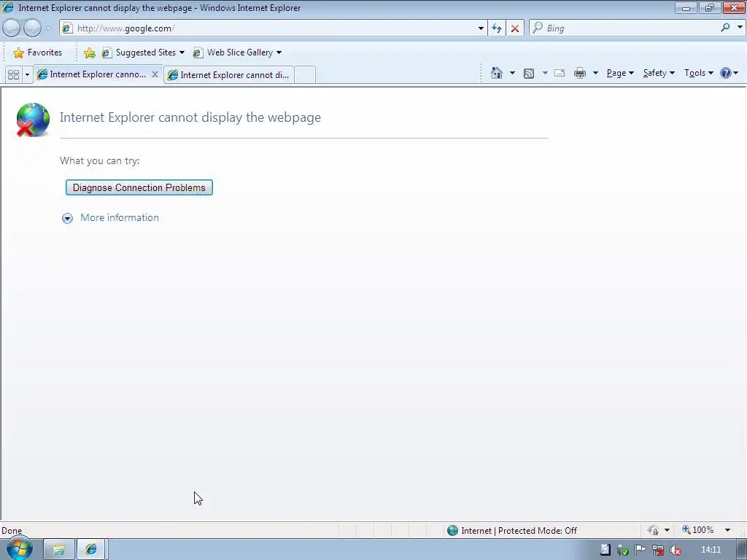Open the recent pages dropdown beside Forward
747x560 pixels.
(x=48, y=28)
